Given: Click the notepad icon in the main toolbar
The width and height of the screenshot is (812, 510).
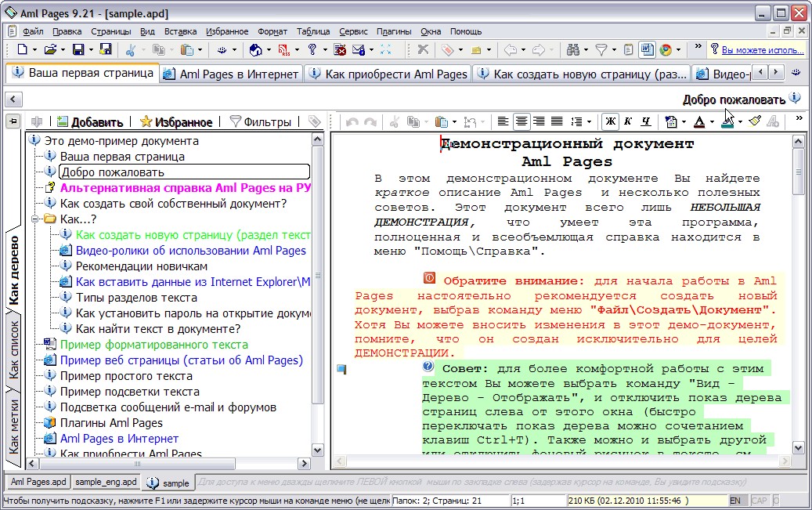Looking at the screenshot, I should (x=628, y=50).
